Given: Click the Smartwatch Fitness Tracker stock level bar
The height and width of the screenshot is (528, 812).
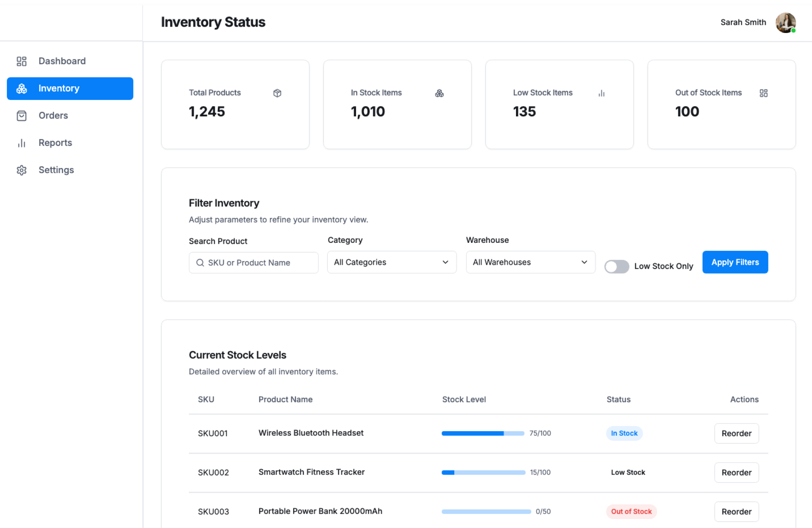Looking at the screenshot, I should click(483, 473).
